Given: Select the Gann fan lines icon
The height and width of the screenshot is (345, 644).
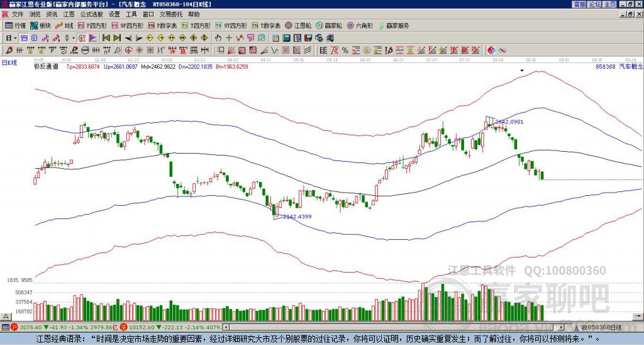Looking at the screenshot, I should tap(231, 50).
